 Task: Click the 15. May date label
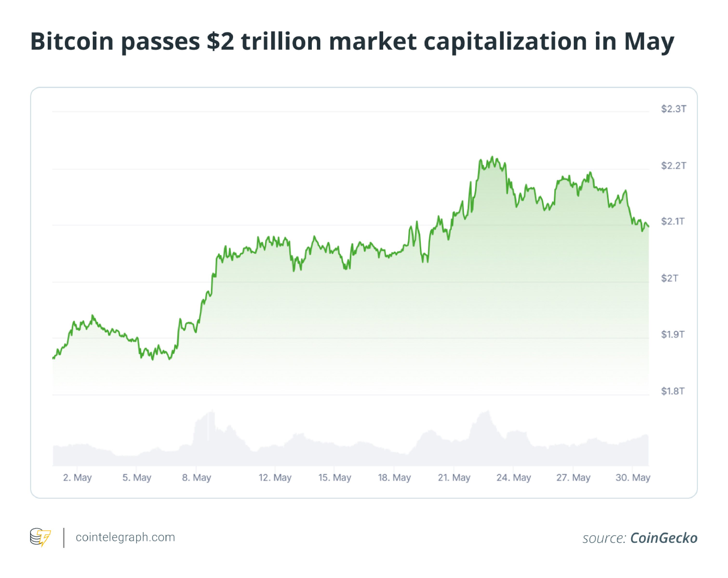335,477
